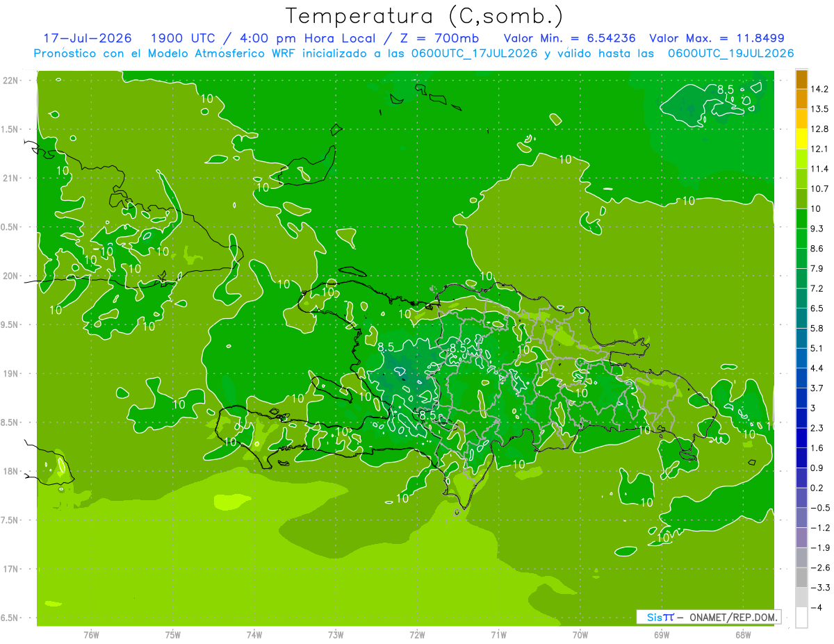The width and height of the screenshot is (834, 644).
Task: Pick the dark orange swatch above 14.2
Action: pyautogui.click(x=801, y=79)
